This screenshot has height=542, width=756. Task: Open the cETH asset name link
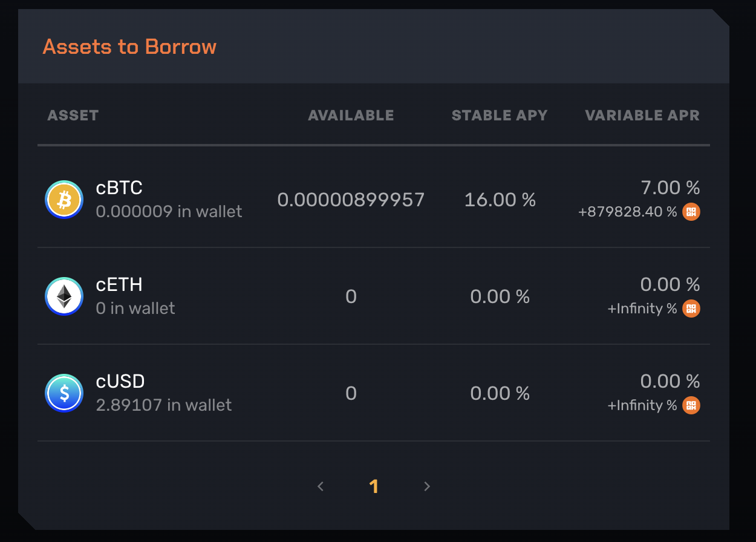coord(119,285)
